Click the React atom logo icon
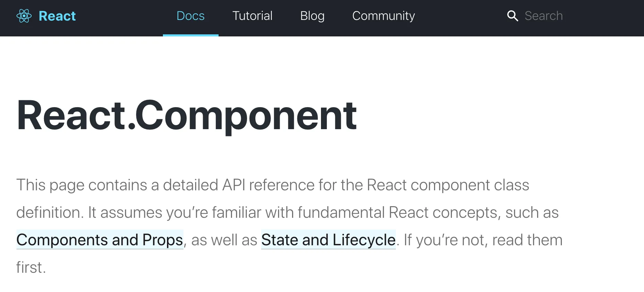 pos(24,16)
